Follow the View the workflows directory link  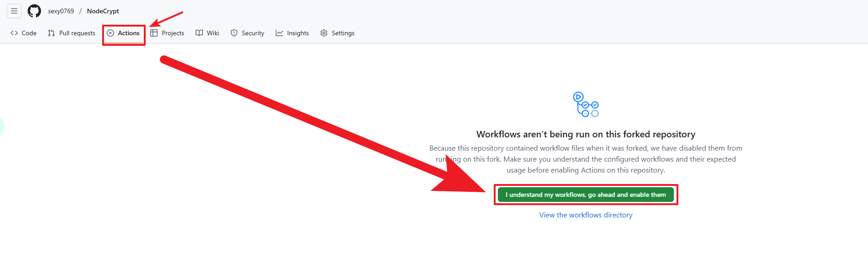click(585, 215)
